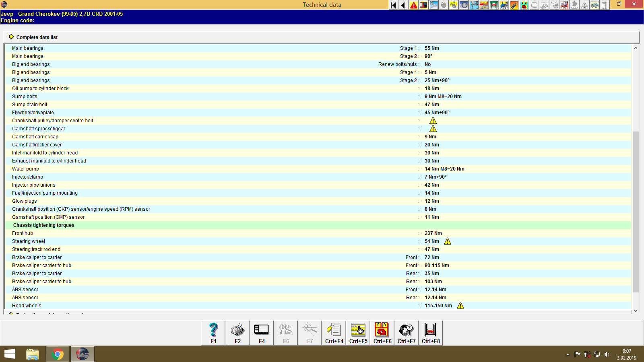The width and height of the screenshot is (644, 362).
Task: Click the vehicle lift icon in the top toolbar
Action: 494,5
